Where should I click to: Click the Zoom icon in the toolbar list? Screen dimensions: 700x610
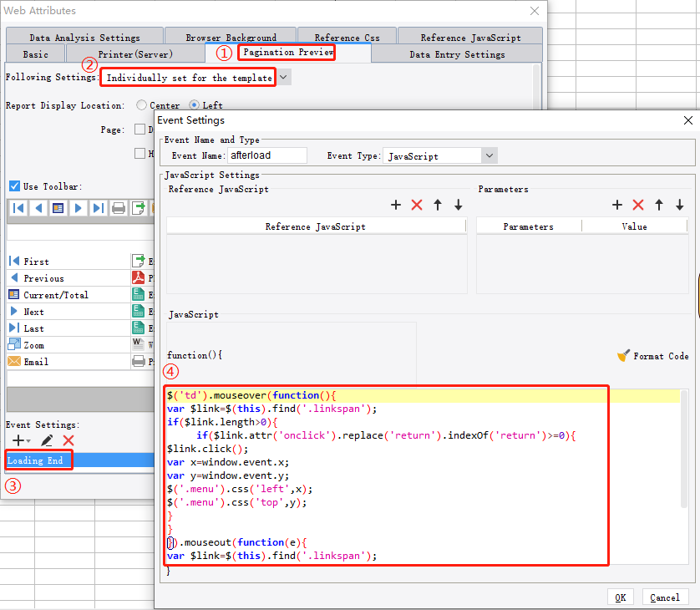coord(13,344)
